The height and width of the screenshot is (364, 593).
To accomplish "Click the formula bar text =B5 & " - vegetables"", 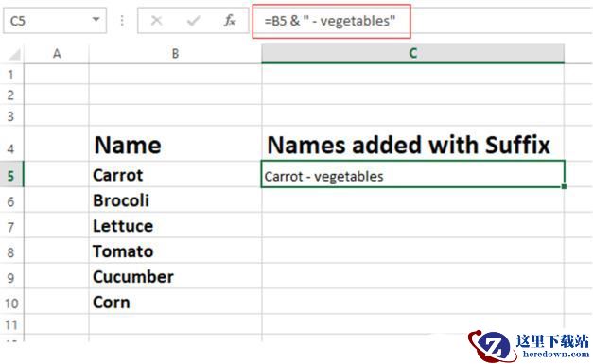I will pyautogui.click(x=330, y=21).
